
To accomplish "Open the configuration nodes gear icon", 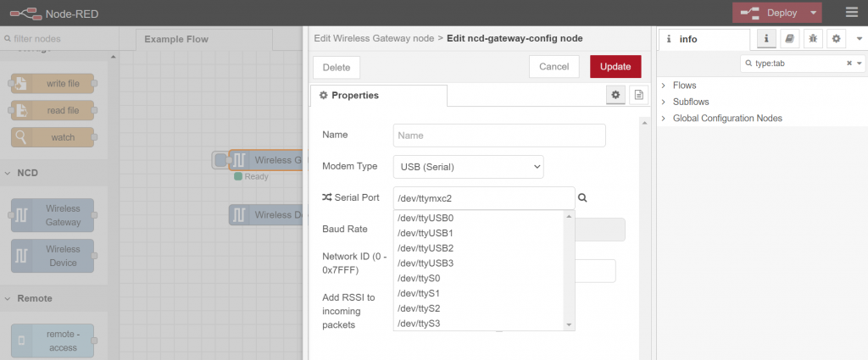I will [x=837, y=39].
